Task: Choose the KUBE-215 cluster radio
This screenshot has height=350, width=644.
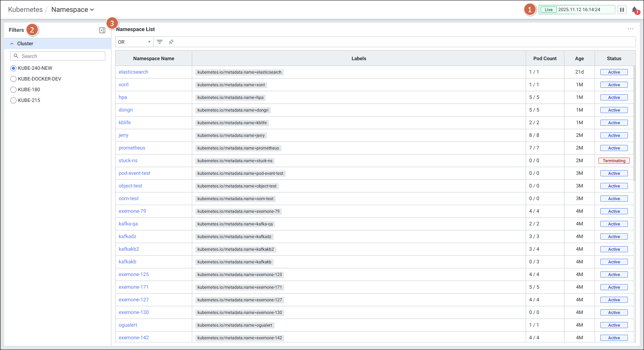Action: 13,100
